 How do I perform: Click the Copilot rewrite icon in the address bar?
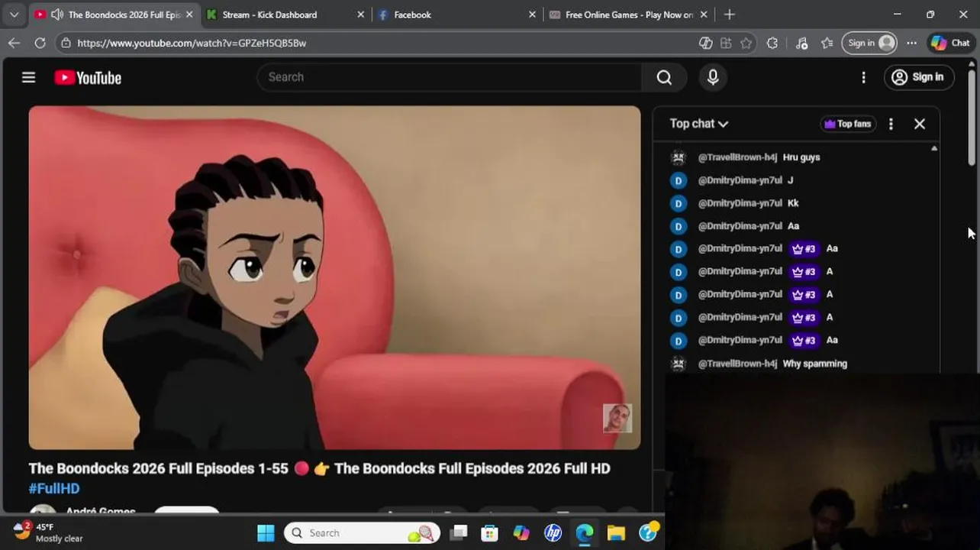(x=706, y=43)
